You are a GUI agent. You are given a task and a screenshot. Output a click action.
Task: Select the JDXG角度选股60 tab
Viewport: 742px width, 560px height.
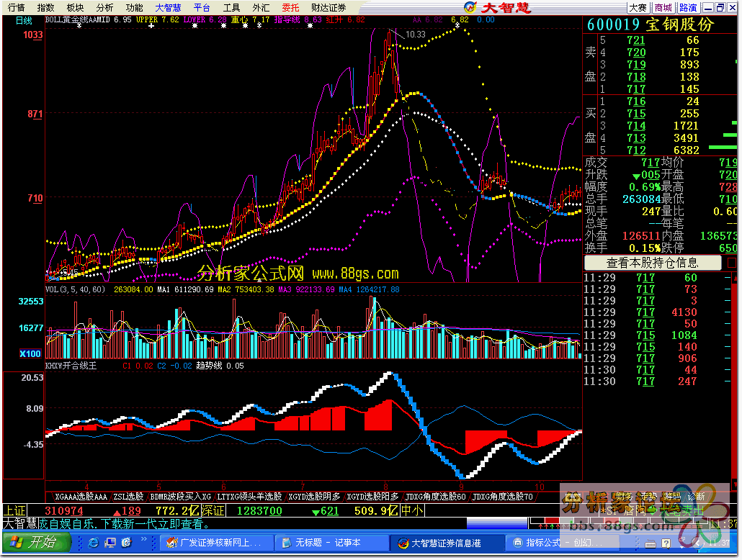click(435, 497)
